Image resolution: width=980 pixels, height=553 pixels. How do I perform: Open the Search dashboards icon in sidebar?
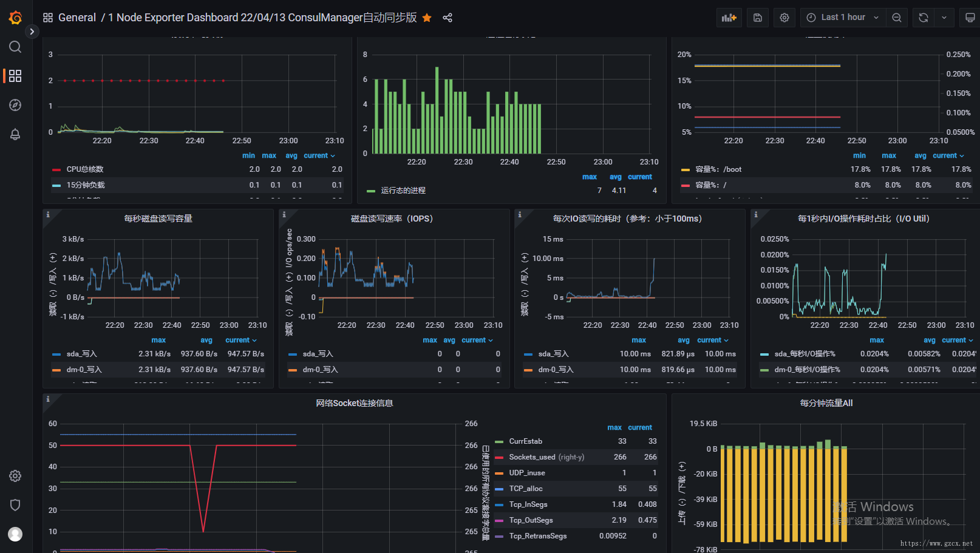(x=15, y=47)
